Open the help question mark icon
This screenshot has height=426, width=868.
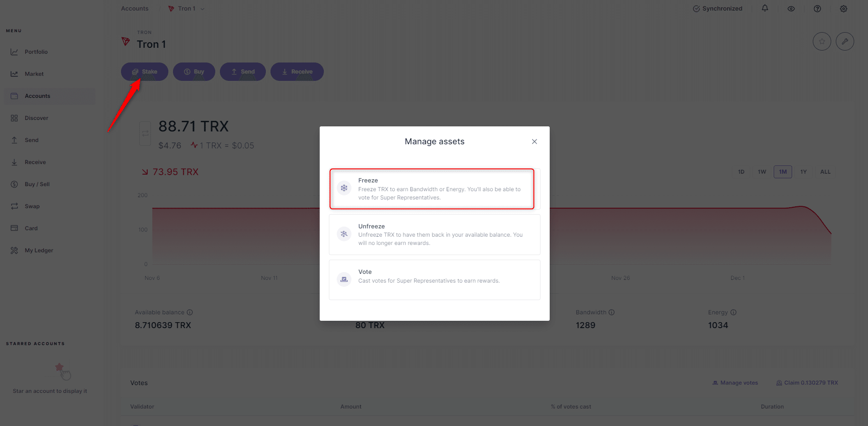point(817,9)
